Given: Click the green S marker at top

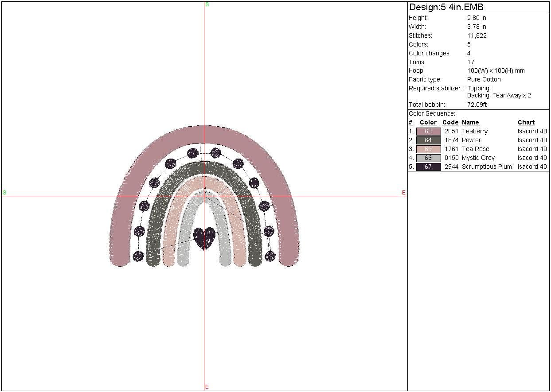Looking at the screenshot, I should [207, 4].
